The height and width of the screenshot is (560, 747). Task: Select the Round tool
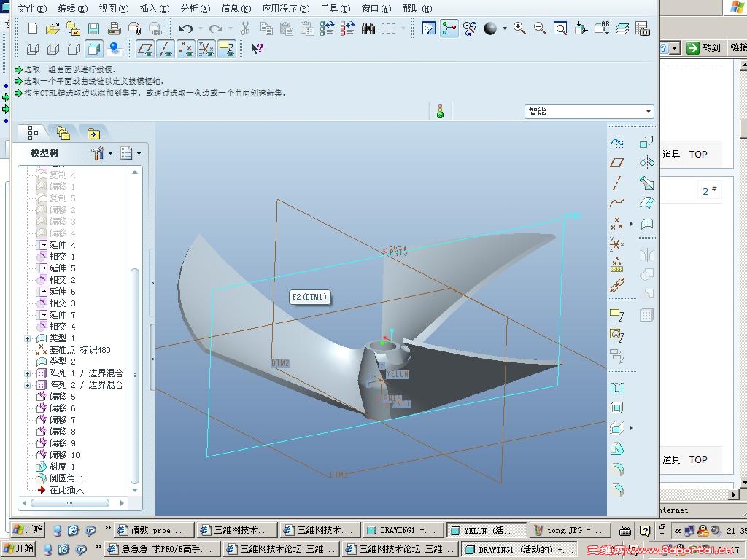[616, 469]
